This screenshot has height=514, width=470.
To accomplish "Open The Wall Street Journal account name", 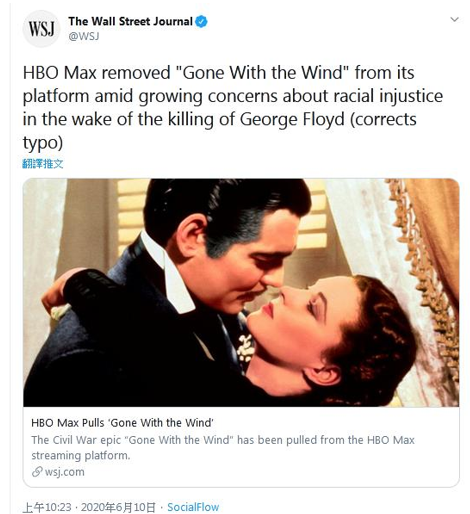I will point(130,21).
